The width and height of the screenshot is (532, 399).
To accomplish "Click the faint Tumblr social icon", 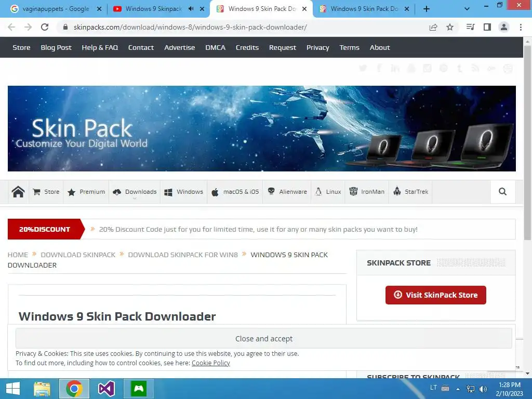I will [x=459, y=69].
